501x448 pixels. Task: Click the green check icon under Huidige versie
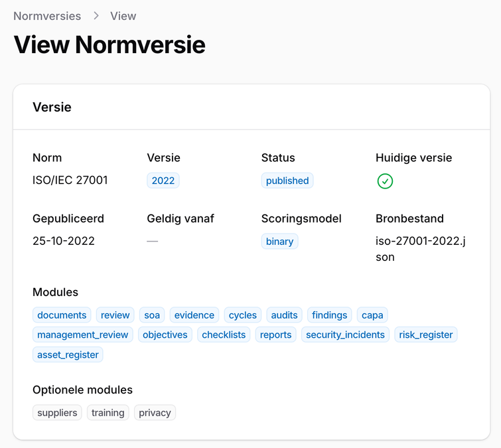point(385,181)
